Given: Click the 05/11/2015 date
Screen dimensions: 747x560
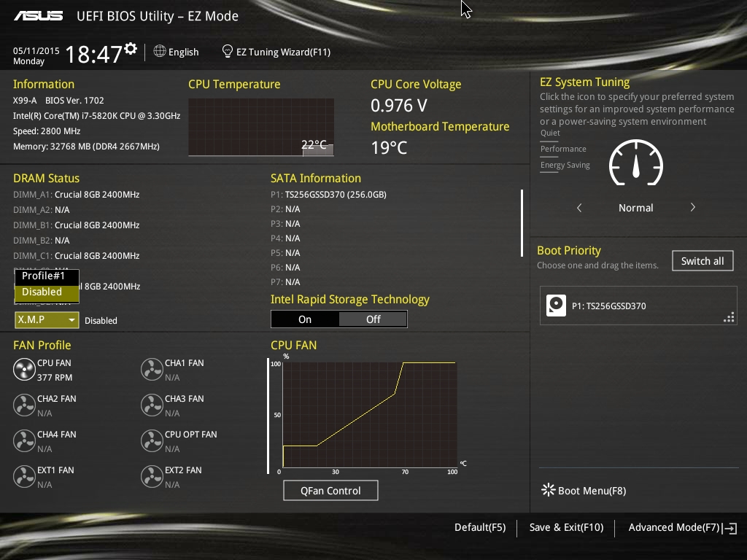Looking at the screenshot, I should pyautogui.click(x=36, y=51).
